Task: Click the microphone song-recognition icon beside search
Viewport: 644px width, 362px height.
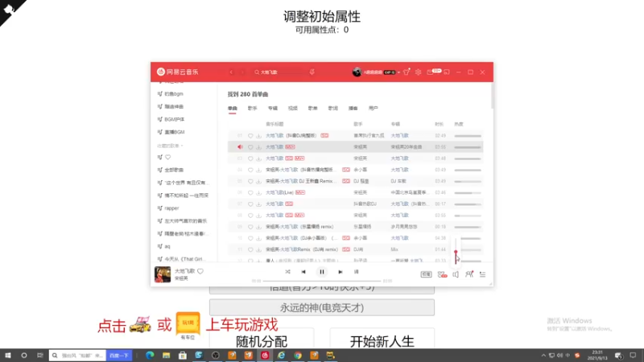Action: coord(312,72)
